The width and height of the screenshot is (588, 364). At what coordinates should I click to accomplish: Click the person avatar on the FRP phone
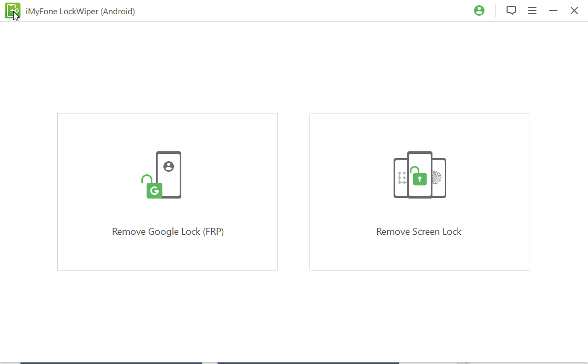169,167
